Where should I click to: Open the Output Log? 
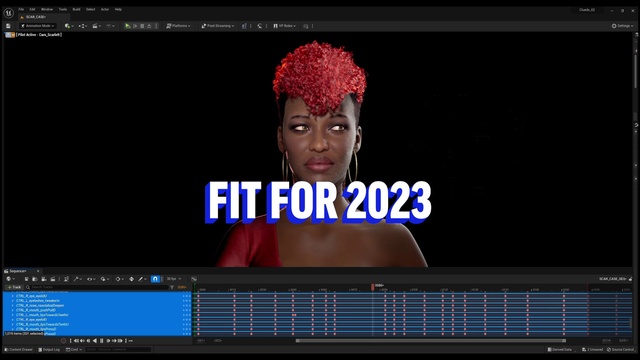coord(49,350)
